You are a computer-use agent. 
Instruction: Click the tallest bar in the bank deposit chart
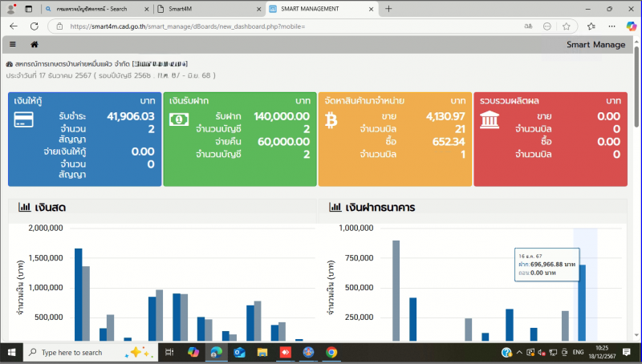pyautogui.click(x=396, y=290)
